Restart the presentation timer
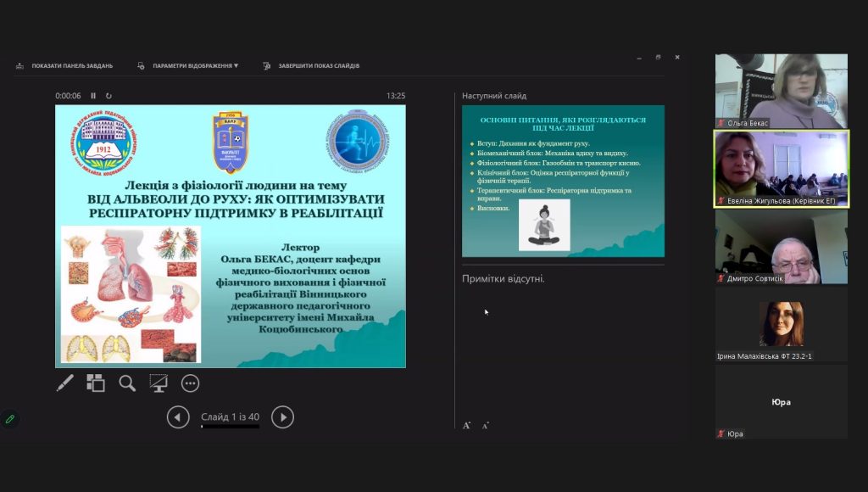This screenshot has width=868, height=492. pyautogui.click(x=108, y=96)
